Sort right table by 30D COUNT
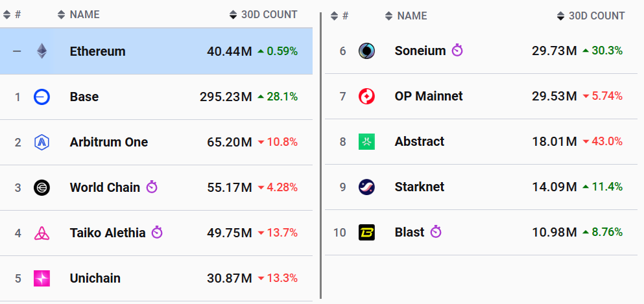The height and width of the screenshot is (304, 644). (x=590, y=16)
